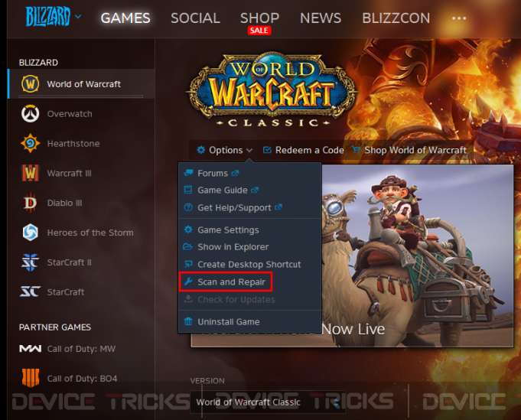Select the Call of Duty: BO4 icon

coord(31,378)
